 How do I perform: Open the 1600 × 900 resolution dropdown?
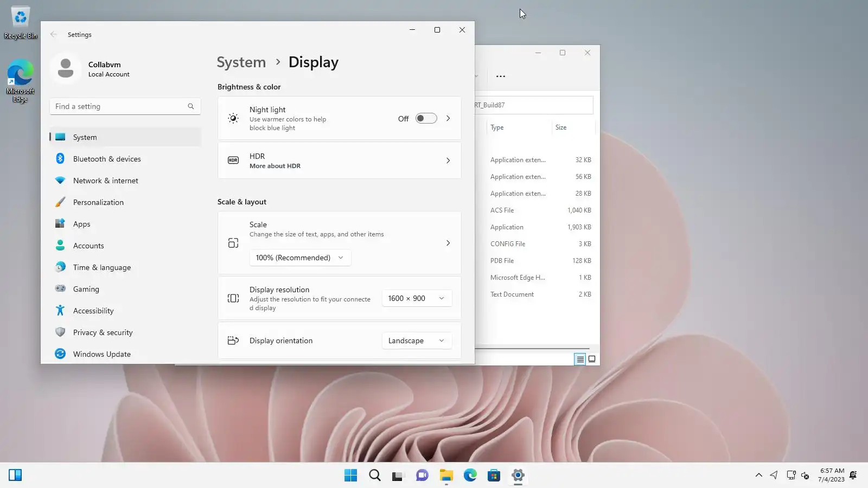[417, 298]
